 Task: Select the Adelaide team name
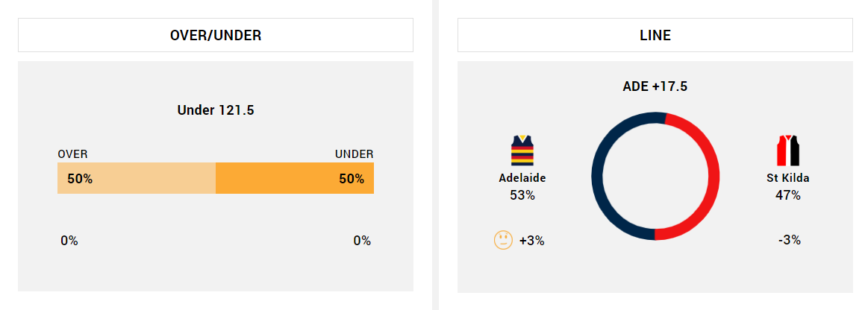pos(522,178)
